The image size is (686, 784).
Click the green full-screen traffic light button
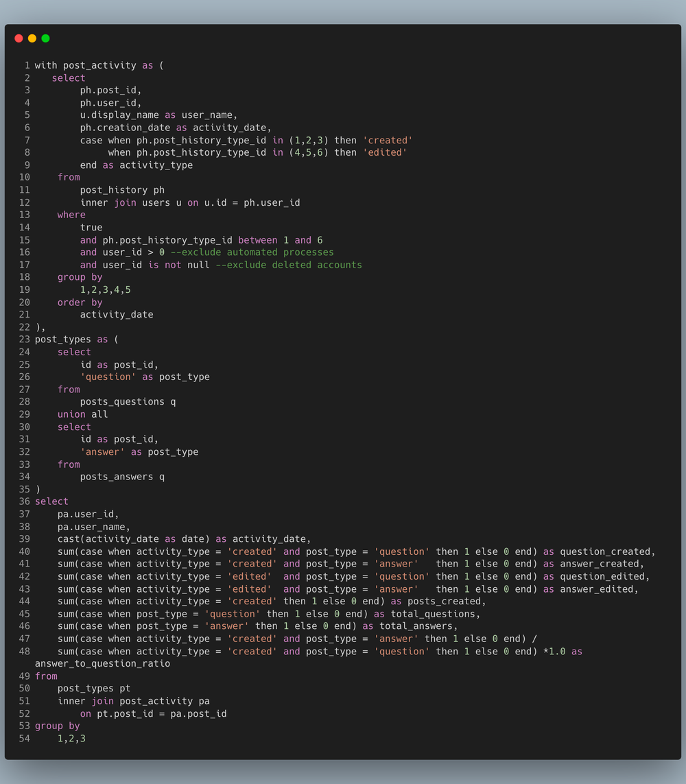point(45,39)
